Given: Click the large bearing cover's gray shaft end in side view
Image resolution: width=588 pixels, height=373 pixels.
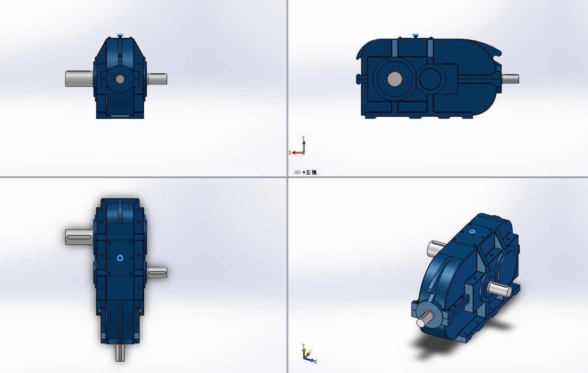Looking at the screenshot, I should [x=394, y=79].
